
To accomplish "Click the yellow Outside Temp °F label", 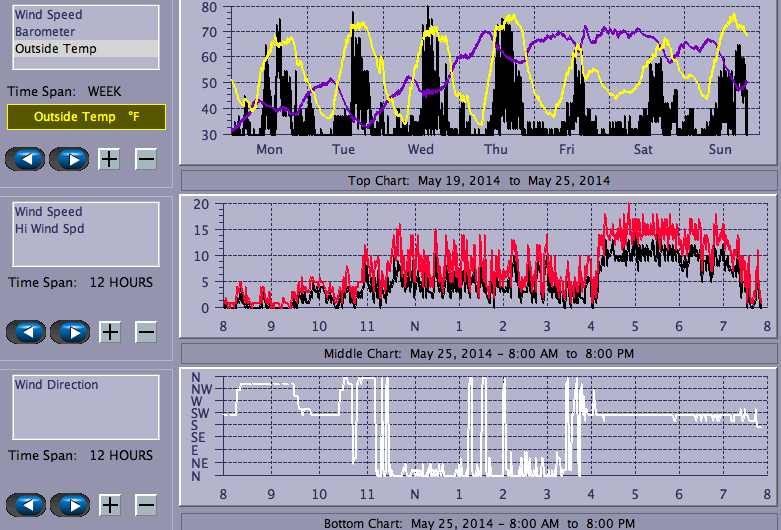I will (x=86, y=117).
